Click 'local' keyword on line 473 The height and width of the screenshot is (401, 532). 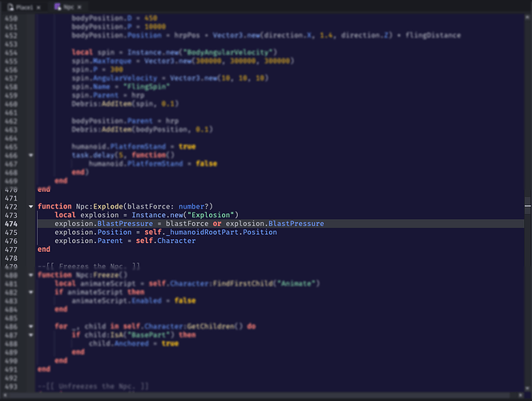65,215
